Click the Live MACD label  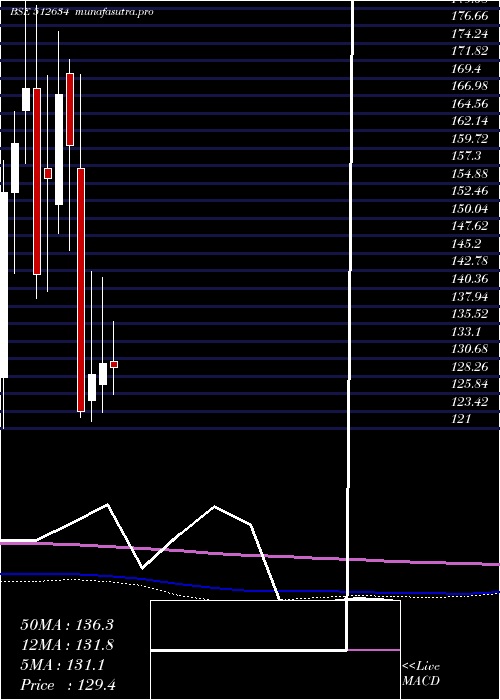421,674
